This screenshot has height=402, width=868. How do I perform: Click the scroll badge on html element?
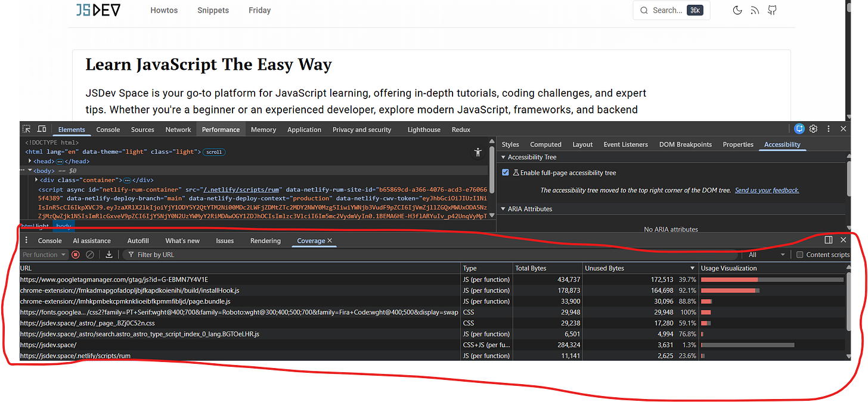click(x=214, y=152)
